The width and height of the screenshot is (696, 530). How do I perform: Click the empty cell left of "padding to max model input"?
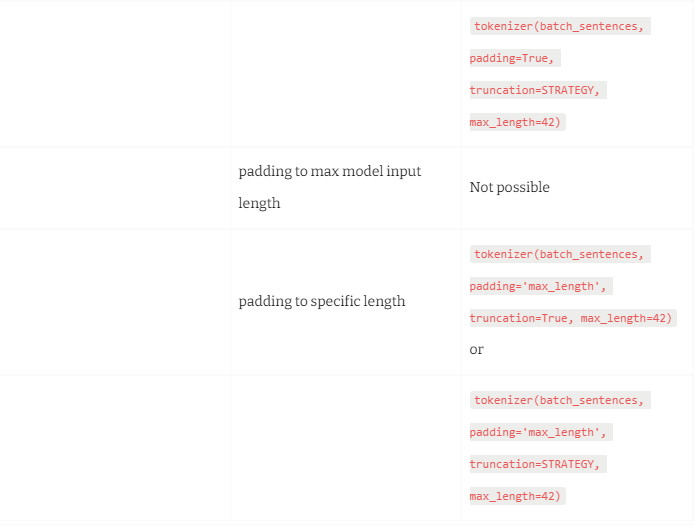click(115, 188)
